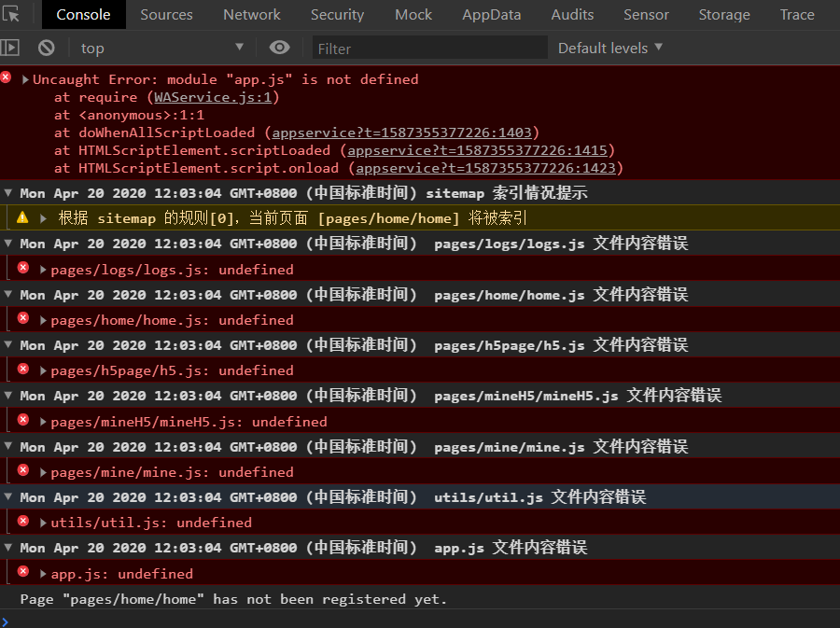This screenshot has width=840, height=628.
Task: Toggle the console sidebar panel icon
Action: click(10, 48)
